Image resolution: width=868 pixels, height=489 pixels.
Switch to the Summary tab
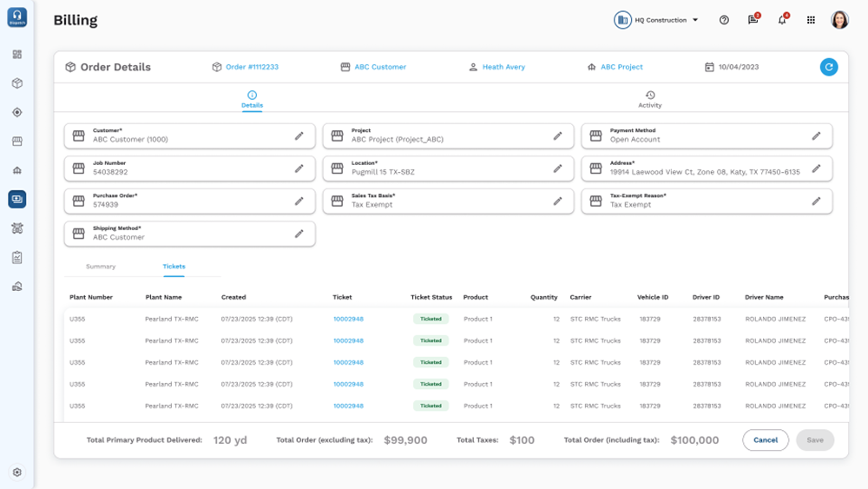point(101,267)
